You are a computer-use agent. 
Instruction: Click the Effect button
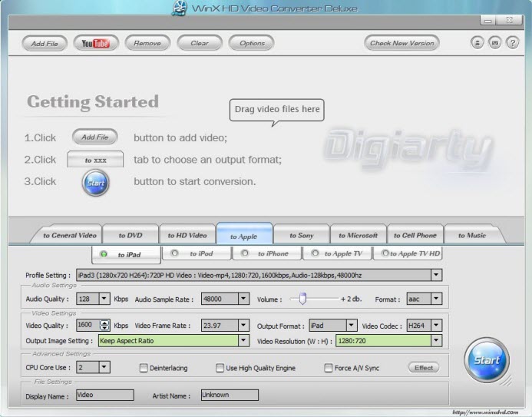pyautogui.click(x=424, y=367)
